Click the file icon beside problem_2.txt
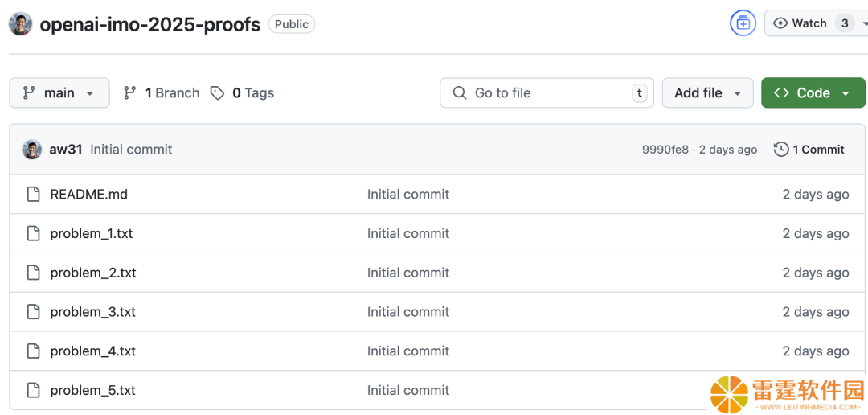Screen dimensions: 868x415 (34, 273)
